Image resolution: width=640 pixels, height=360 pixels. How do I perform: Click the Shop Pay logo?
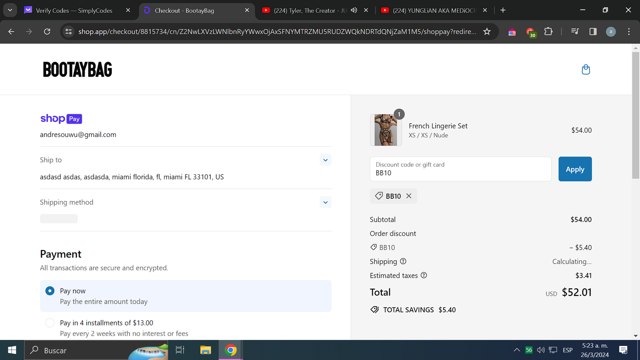(x=61, y=118)
